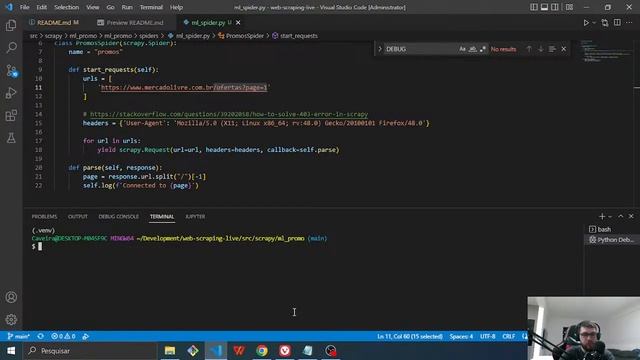Open the File menu
640x360 pixels.
[x=24, y=7]
